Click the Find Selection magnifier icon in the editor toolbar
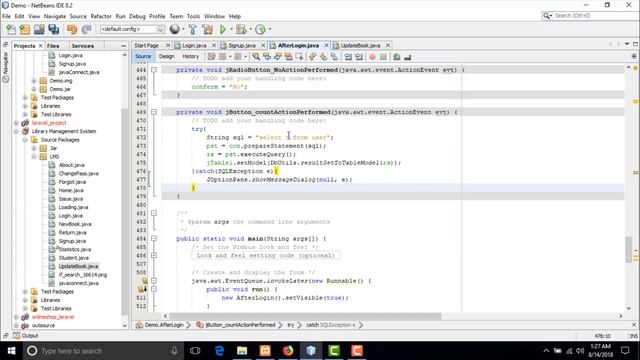 256,57
